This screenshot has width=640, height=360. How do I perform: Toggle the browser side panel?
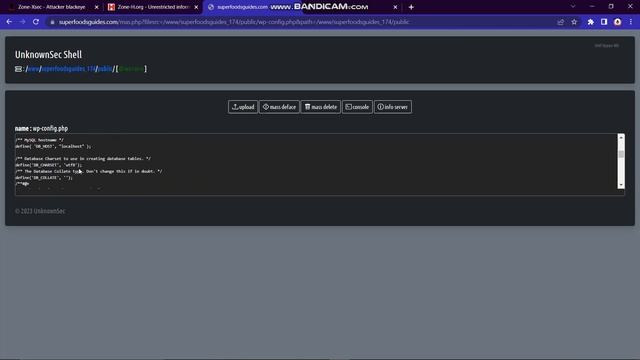coord(604,22)
